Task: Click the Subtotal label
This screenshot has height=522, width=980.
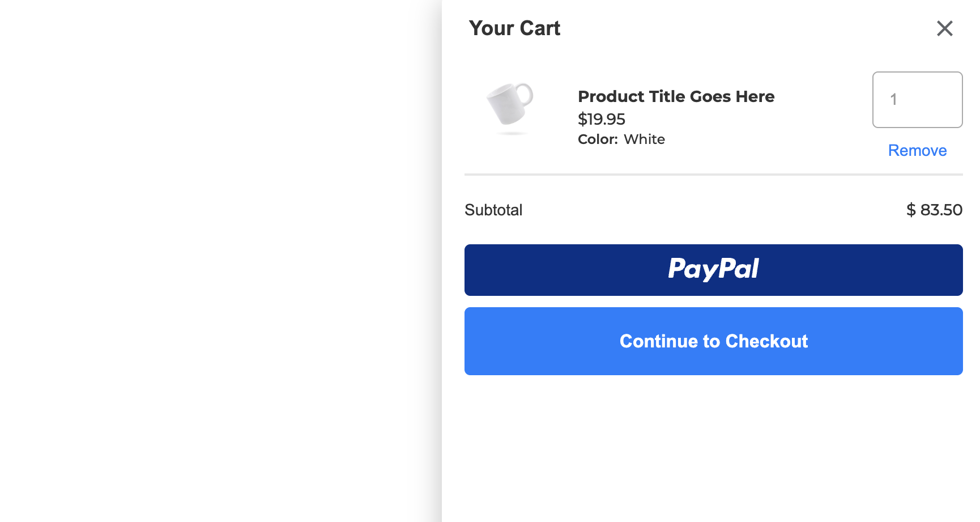Action: [x=493, y=210]
